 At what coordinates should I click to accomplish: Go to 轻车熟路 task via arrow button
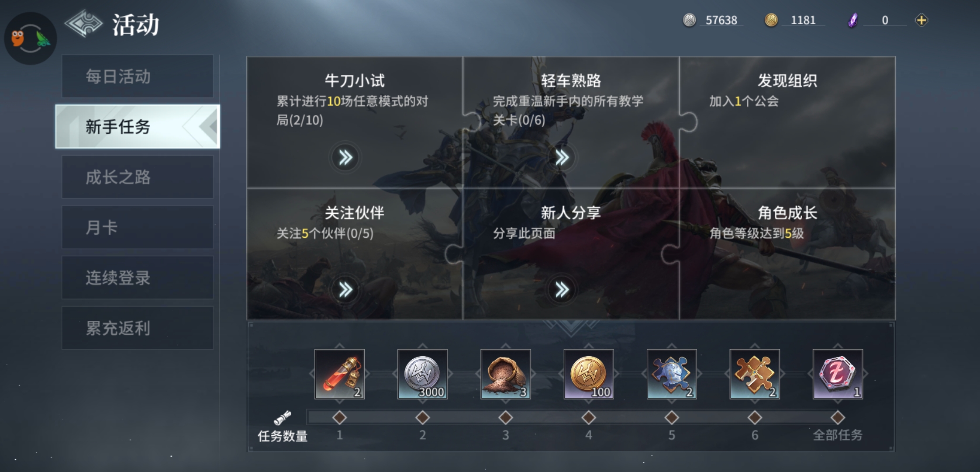(562, 157)
